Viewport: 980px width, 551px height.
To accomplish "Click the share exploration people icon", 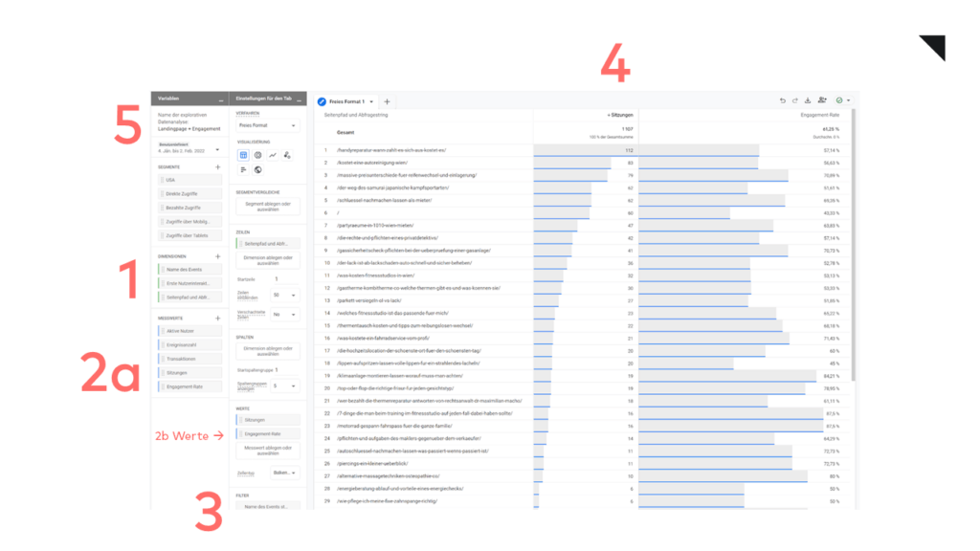I will [822, 100].
